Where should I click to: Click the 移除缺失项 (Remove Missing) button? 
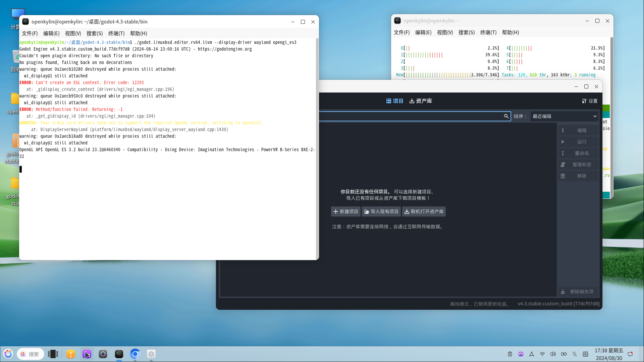[578, 292]
